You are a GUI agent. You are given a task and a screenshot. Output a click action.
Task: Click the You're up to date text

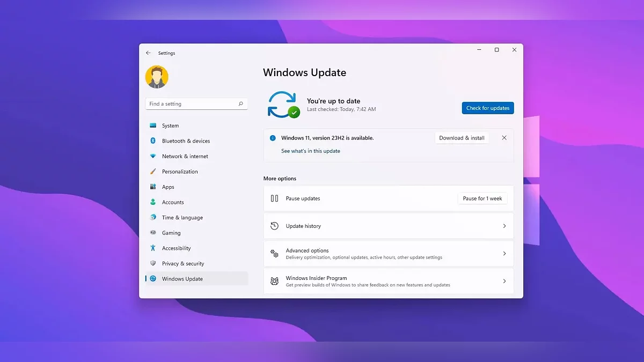coord(333,101)
